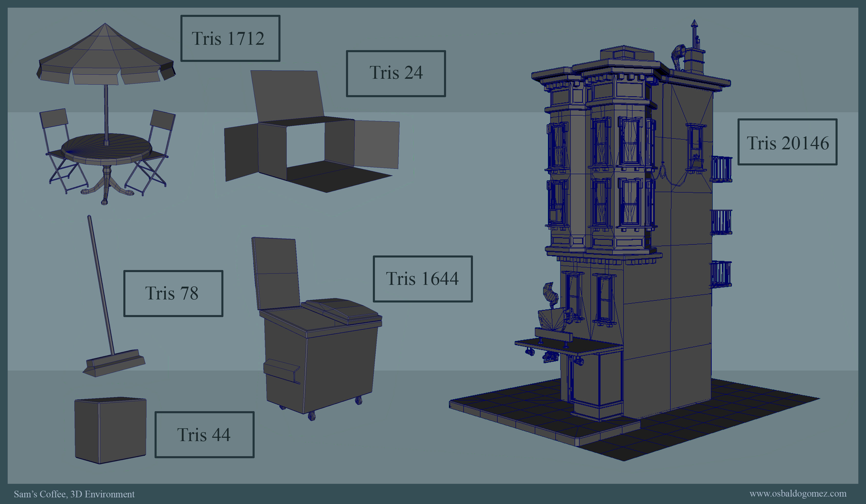Click the patio umbrella table model
The width and height of the screenshot is (866, 504).
pyautogui.click(x=106, y=151)
